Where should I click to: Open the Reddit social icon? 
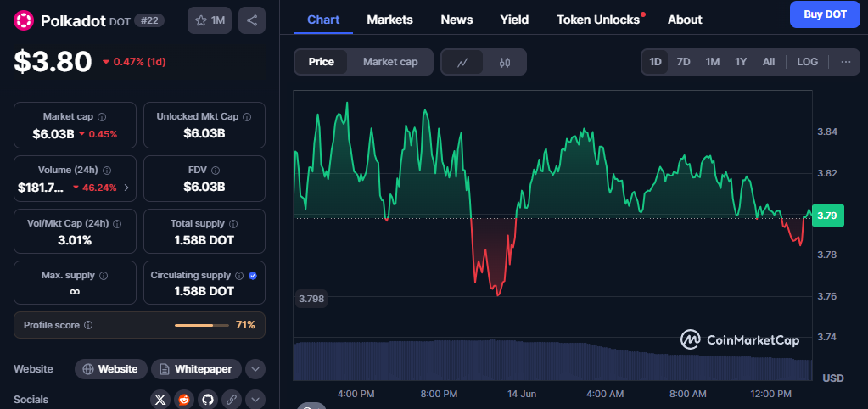pyautogui.click(x=184, y=400)
